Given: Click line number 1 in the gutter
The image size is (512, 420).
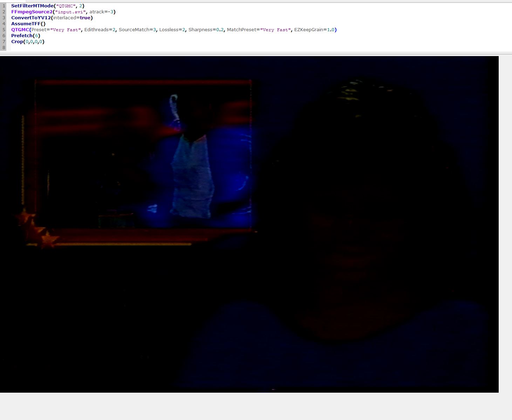Looking at the screenshot, I should pos(4,6).
